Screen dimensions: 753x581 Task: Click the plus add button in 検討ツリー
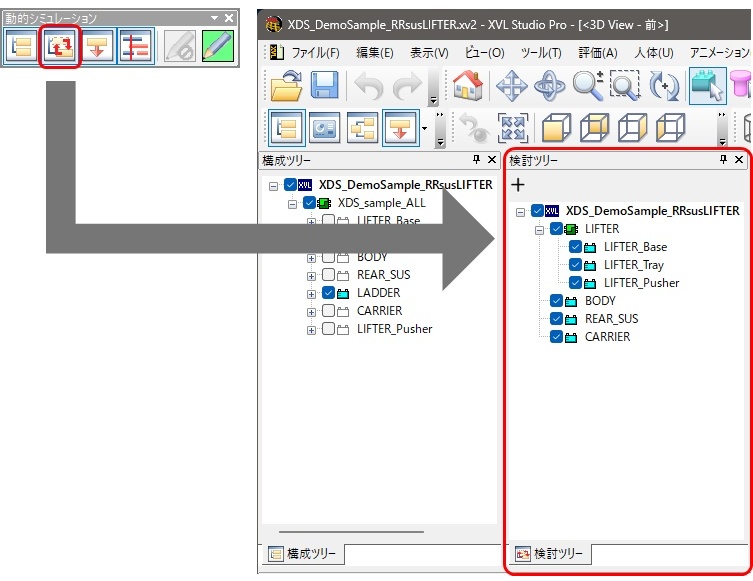click(x=518, y=185)
